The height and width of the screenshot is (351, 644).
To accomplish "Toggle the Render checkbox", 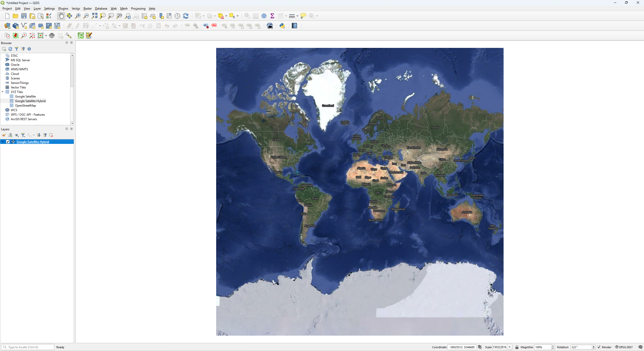I will pos(599,347).
